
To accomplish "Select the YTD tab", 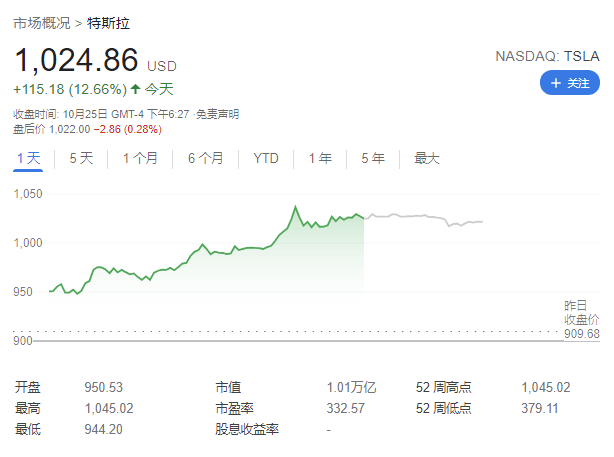I will tap(266, 158).
